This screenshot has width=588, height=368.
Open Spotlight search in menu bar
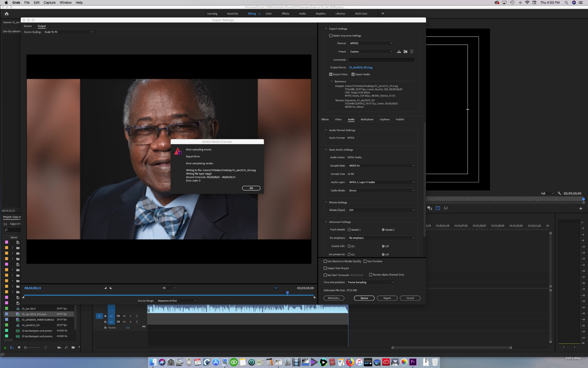(566, 2)
